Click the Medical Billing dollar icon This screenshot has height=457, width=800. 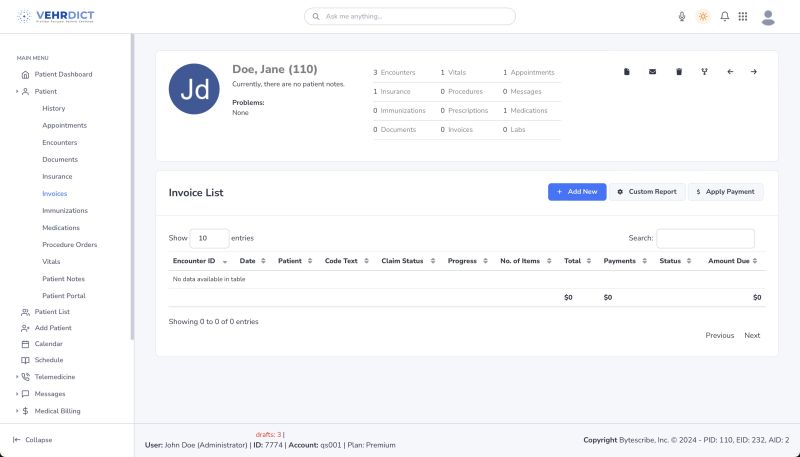26,411
